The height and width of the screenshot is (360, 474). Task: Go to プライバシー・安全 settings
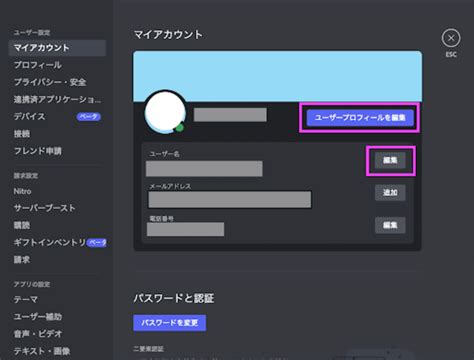pos(57,82)
